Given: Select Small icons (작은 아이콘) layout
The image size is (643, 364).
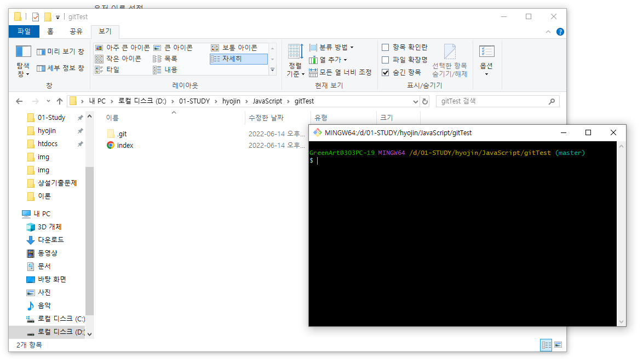Looking at the screenshot, I should point(118,59).
